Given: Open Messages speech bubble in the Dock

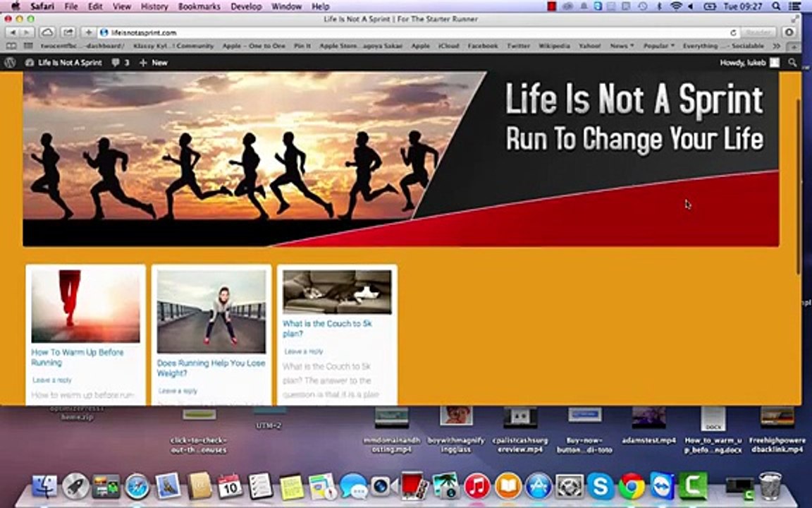Looking at the screenshot, I should point(354,487).
